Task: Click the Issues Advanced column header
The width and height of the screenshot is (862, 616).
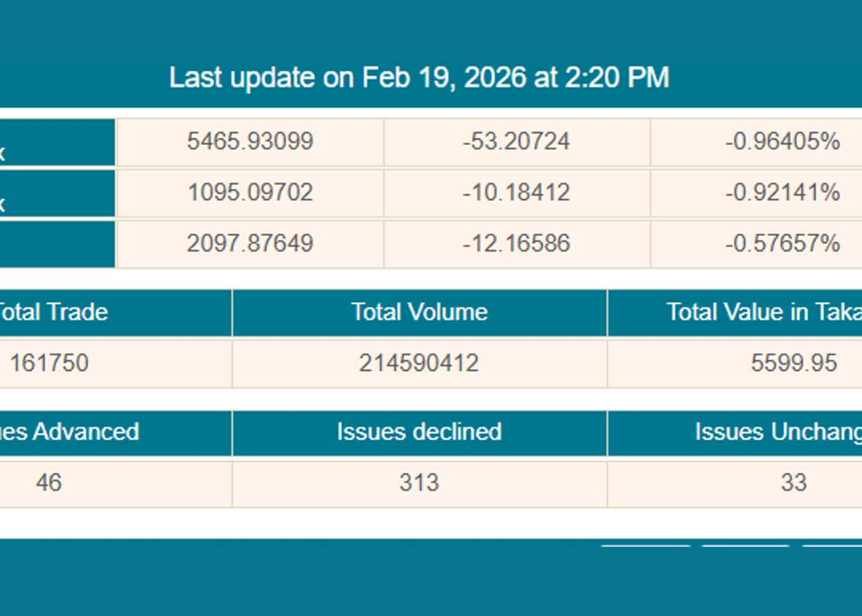Action: (69, 432)
